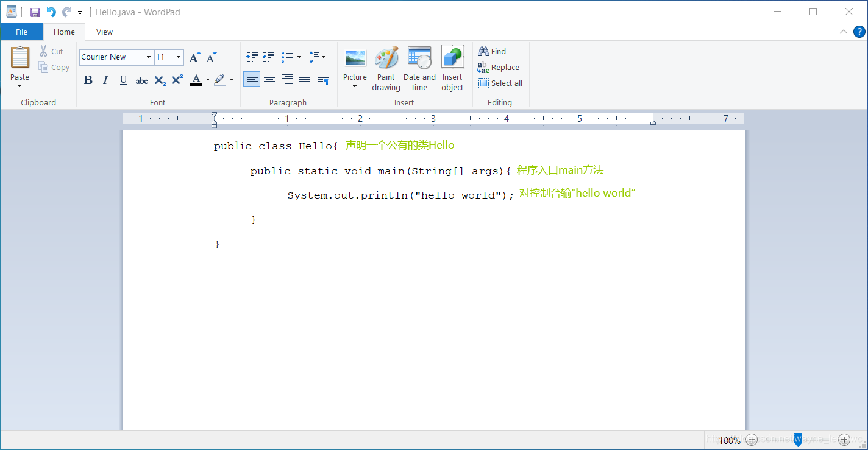Insert Date and time

[x=419, y=69]
